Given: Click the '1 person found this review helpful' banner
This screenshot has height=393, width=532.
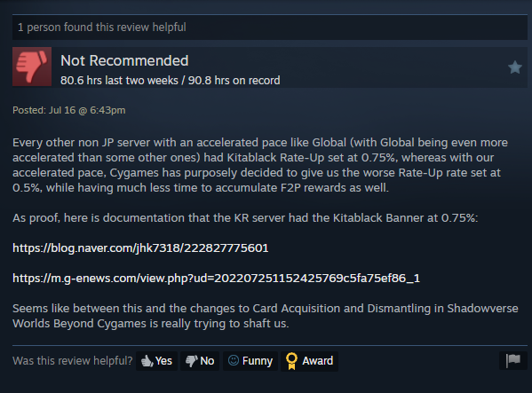Looking at the screenshot, I should tap(270, 28).
